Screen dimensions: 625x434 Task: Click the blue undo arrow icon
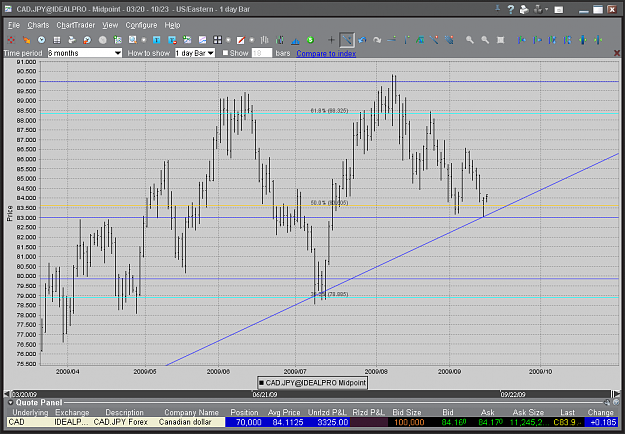point(362,40)
